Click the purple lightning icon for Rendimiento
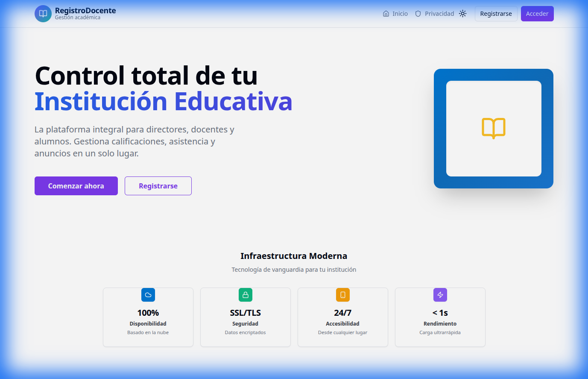Image resolution: width=588 pixels, height=379 pixels. (x=440, y=294)
